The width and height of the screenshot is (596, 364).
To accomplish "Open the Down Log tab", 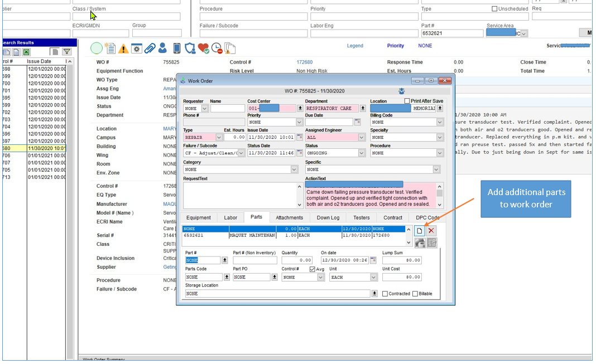I will point(328,217).
